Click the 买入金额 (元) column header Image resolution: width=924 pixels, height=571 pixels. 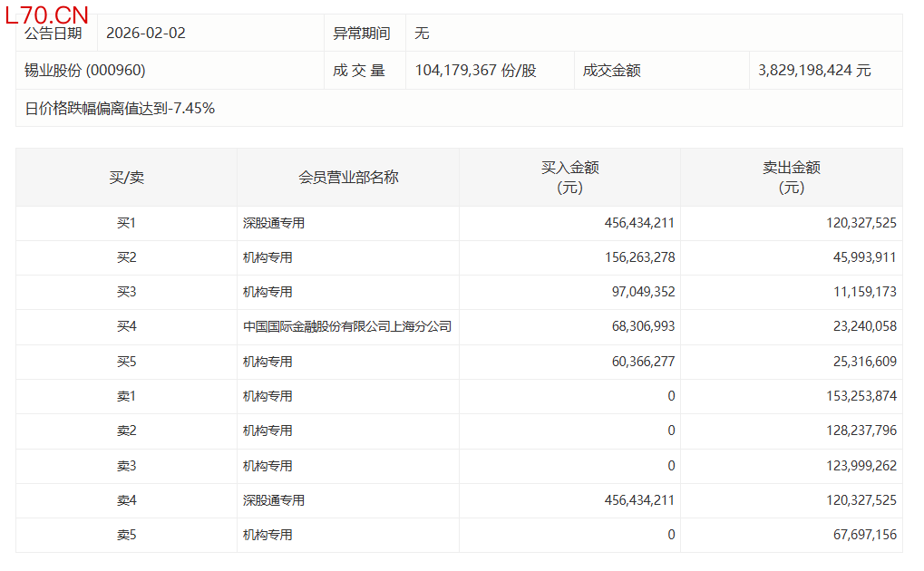[x=569, y=178]
